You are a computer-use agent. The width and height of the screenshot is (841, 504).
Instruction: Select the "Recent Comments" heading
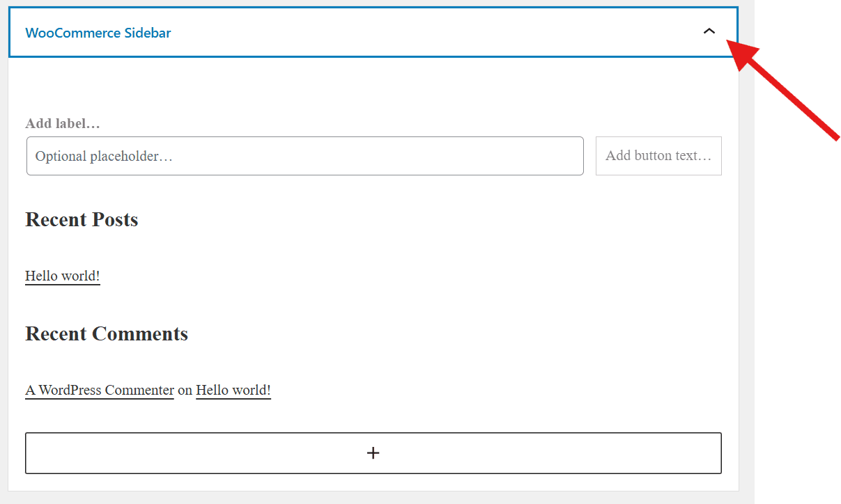tap(106, 333)
